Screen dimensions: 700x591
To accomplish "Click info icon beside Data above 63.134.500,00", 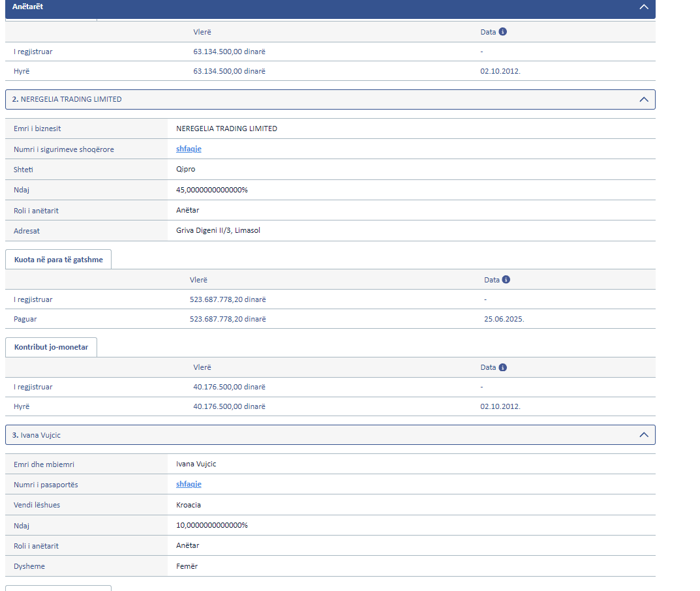I will pos(503,32).
